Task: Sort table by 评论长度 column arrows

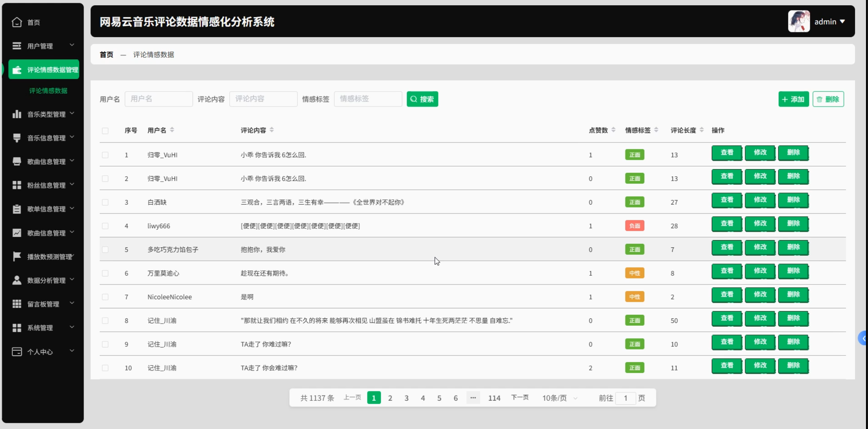Action: pyautogui.click(x=702, y=130)
